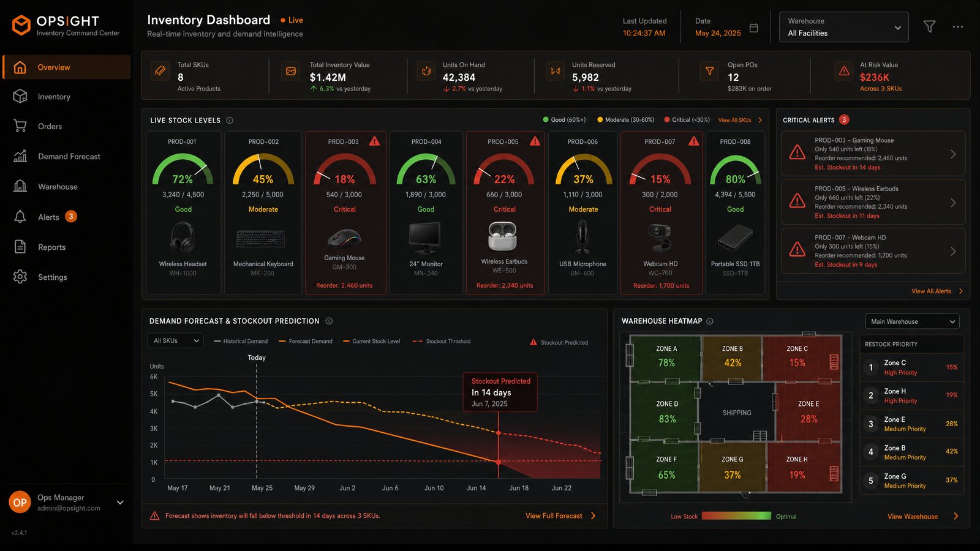Click the Webcam HD product image

(660, 238)
